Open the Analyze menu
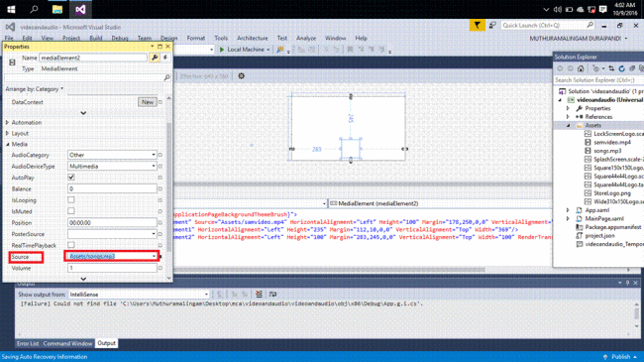644x362 pixels. point(306,38)
